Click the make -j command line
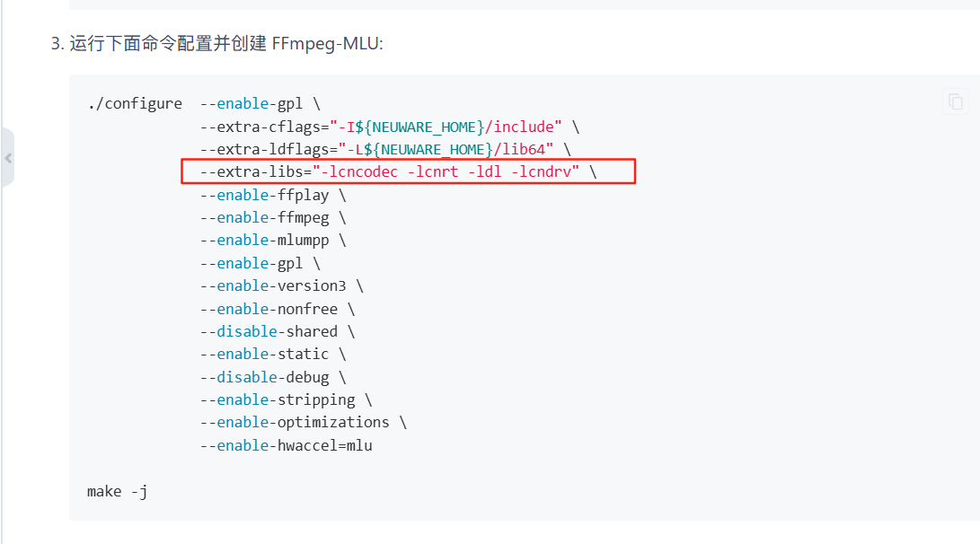Viewport: 980px width, 544px height. pos(118,491)
